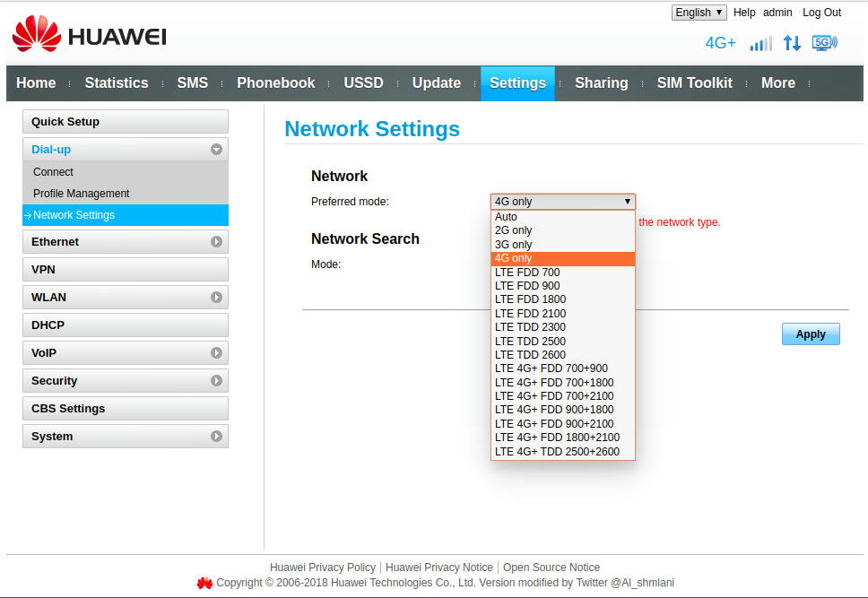Choose LTE 4G+ FDD 700+2100 option
Screen dimensions: 868x598
coord(563,396)
